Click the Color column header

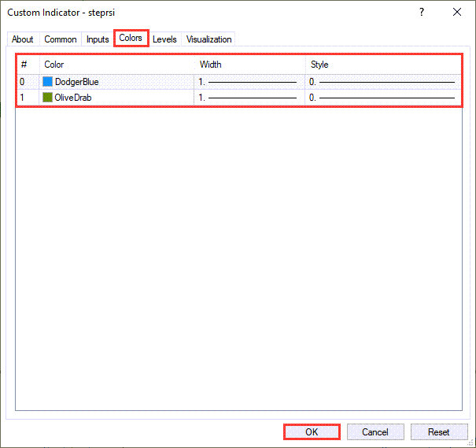117,65
